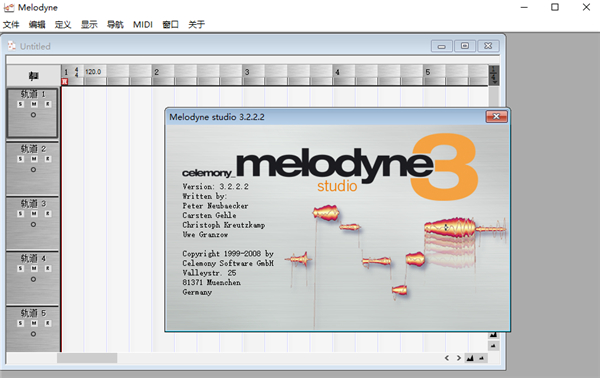Mute track 轨道 3 with its M button
600x378 pixels.
[34, 213]
